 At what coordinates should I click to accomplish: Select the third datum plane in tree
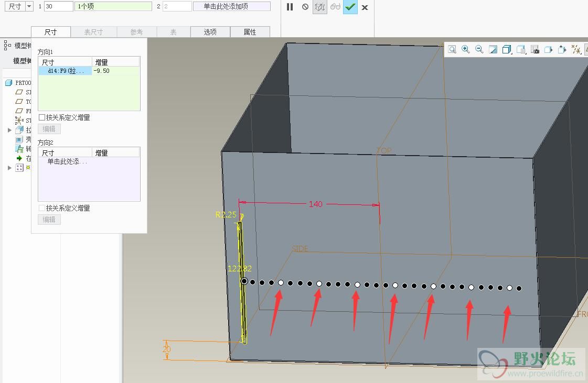23,111
